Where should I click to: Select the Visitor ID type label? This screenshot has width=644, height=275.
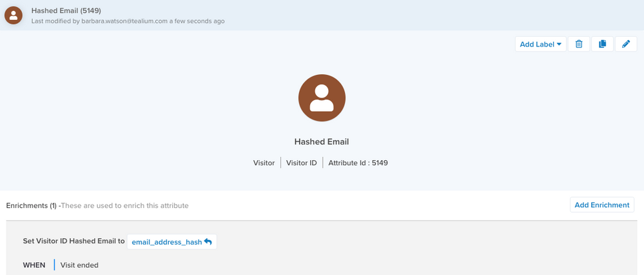[x=301, y=163]
